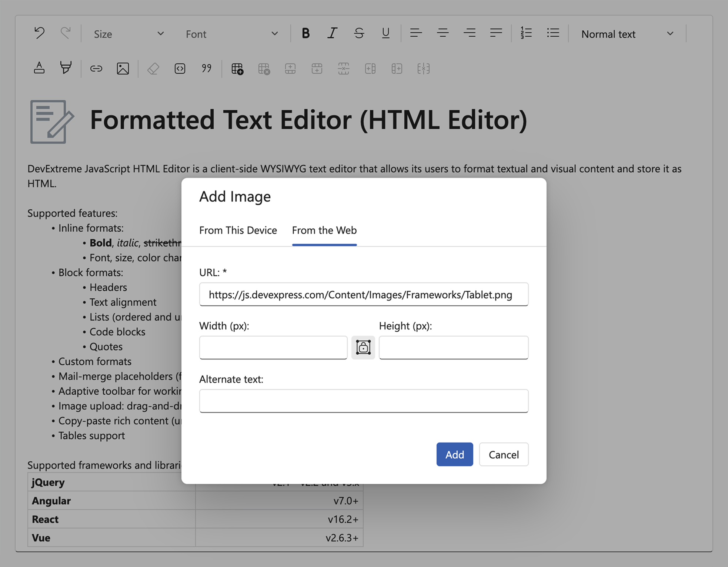Screen dimensions: 728x567
Task: Click inside the Alternate text field
Action: coord(364,401)
